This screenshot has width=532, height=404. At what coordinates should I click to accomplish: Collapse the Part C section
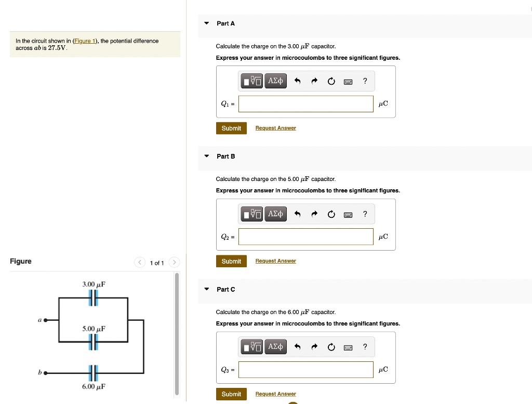(x=206, y=289)
